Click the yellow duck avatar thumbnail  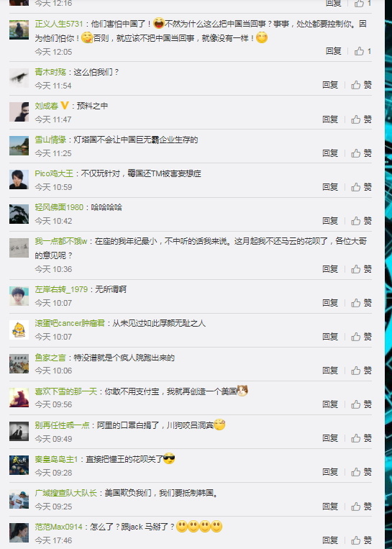(19, 330)
